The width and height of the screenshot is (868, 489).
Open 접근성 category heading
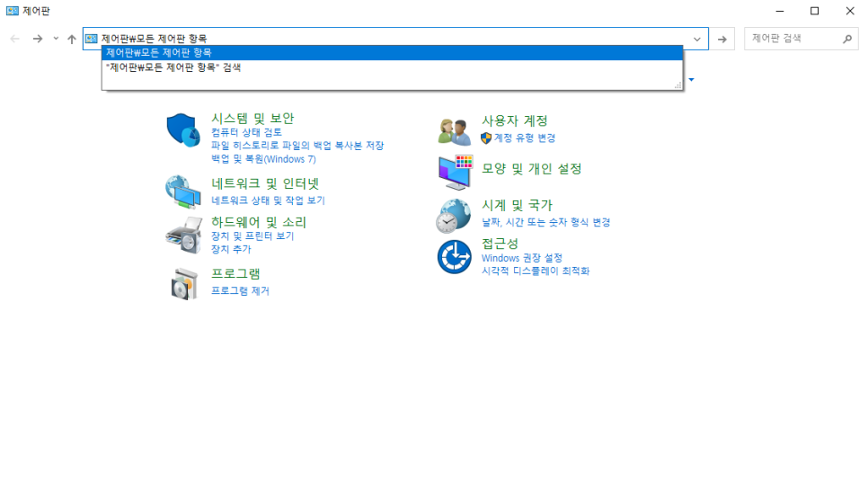point(500,243)
